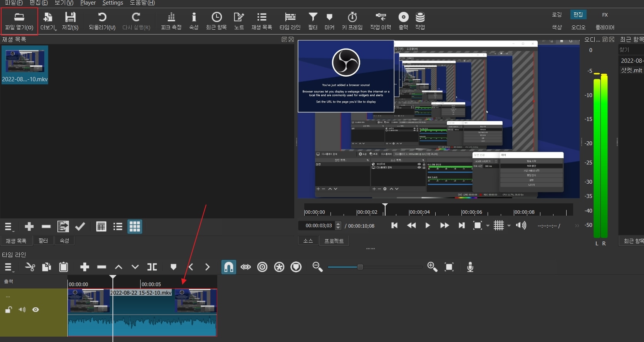This screenshot has height=342, width=644.
Task: Skip to the end of the player
Action: [461, 225]
